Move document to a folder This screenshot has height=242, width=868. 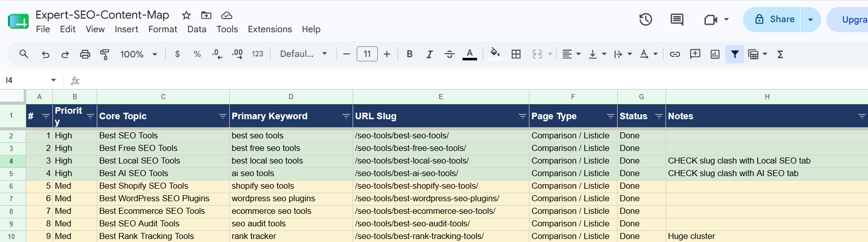[x=206, y=15]
